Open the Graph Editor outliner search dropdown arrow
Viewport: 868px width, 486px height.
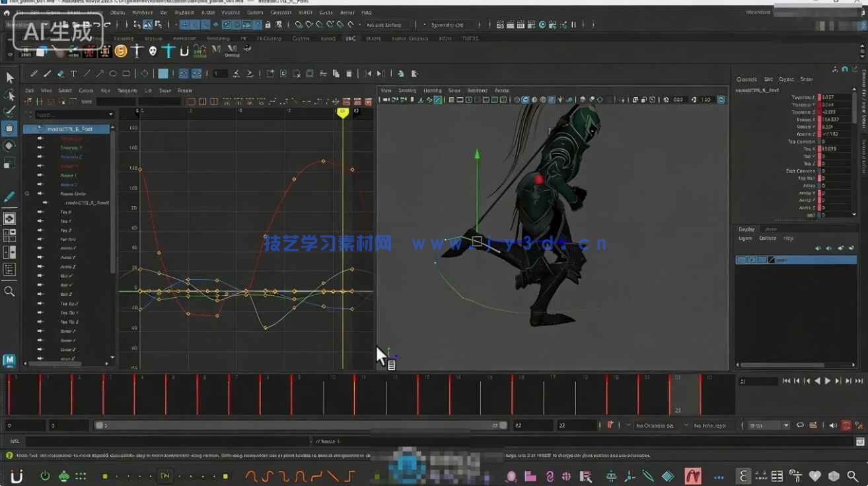[x=110, y=115]
